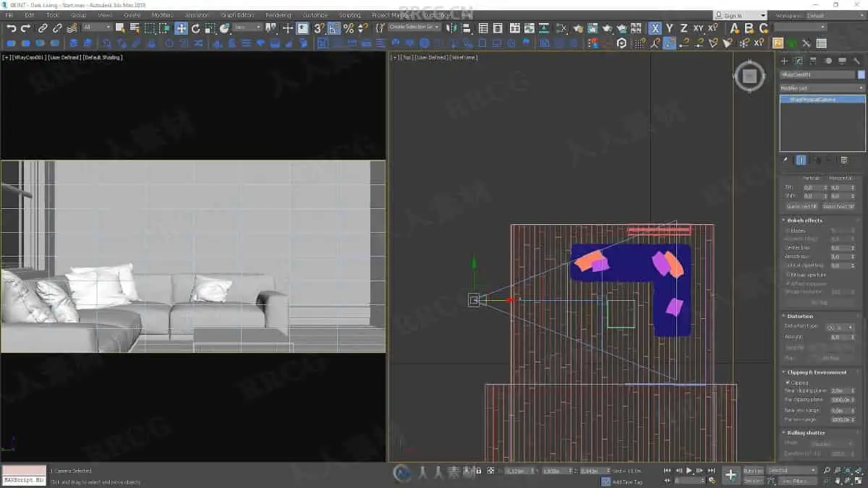
Task: Collapse the Rolling shutter rollout
Action: [x=807, y=432]
